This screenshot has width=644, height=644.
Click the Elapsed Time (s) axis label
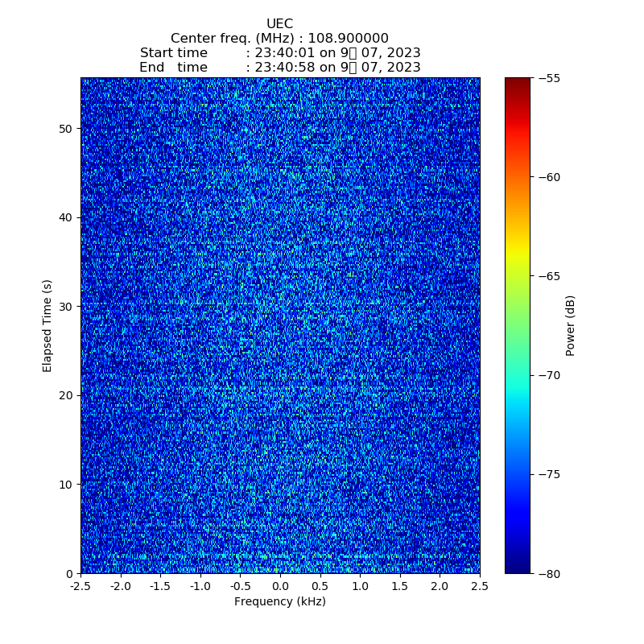(x=47, y=325)
